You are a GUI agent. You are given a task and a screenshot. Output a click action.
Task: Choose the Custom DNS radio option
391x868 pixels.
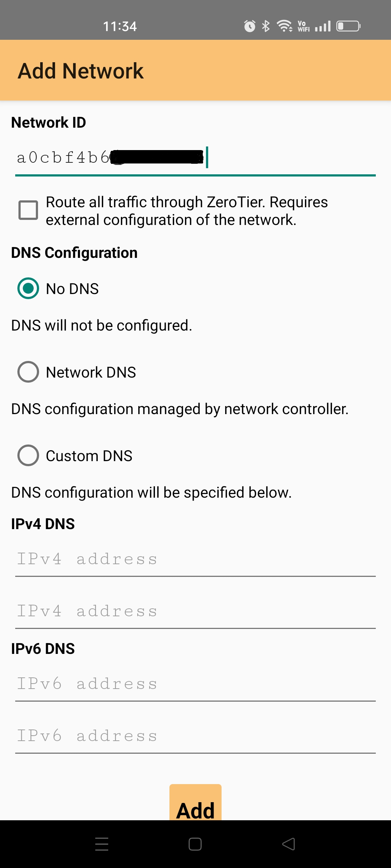(28, 455)
